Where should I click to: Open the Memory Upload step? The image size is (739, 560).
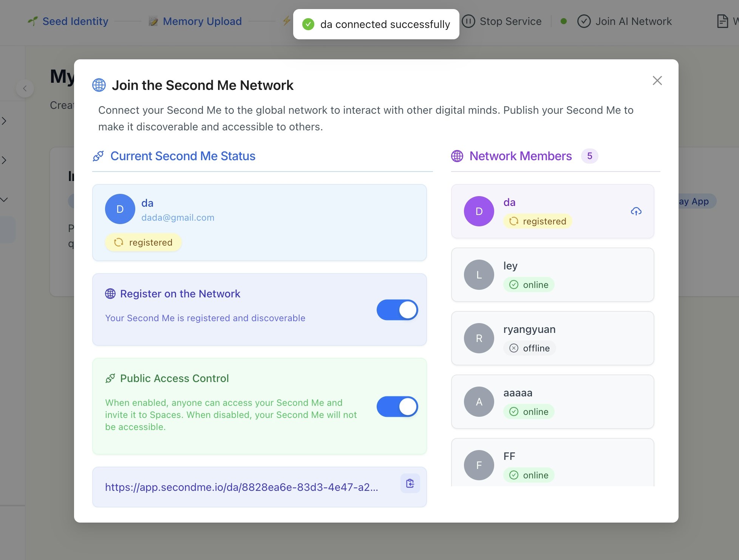pyautogui.click(x=195, y=21)
